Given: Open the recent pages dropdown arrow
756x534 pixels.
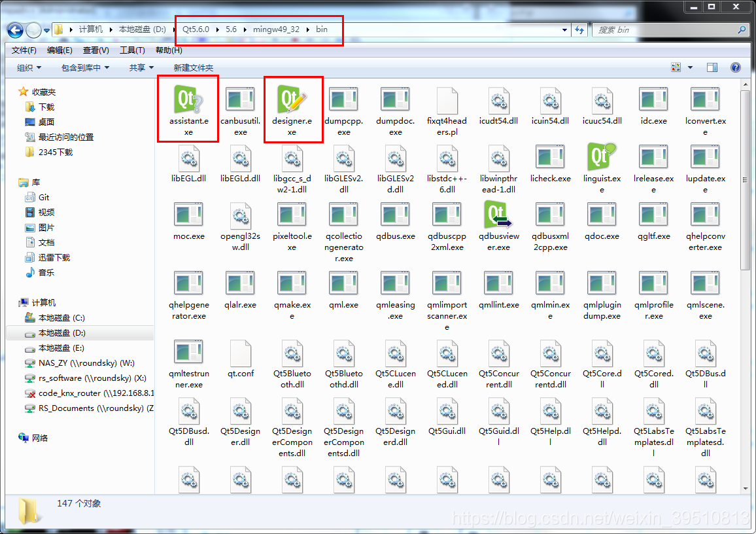Looking at the screenshot, I should coord(47,30).
